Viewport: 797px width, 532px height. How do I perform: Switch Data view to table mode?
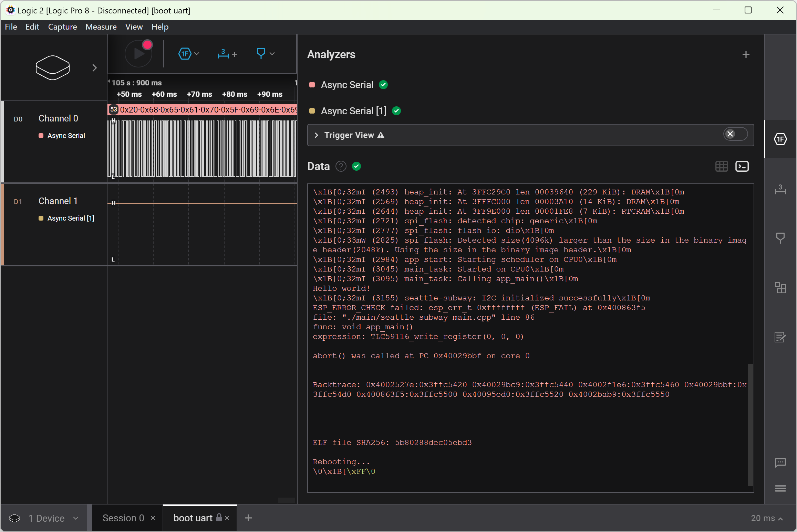coord(722,166)
